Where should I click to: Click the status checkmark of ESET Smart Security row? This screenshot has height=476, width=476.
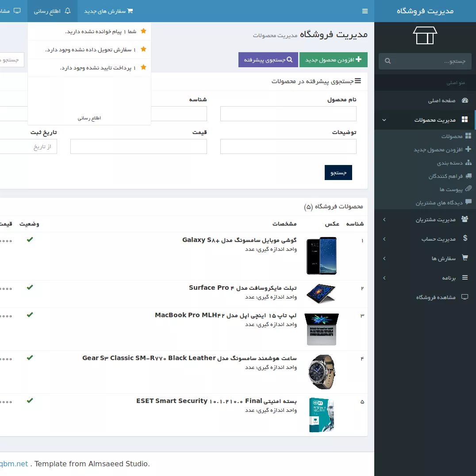[30, 400]
